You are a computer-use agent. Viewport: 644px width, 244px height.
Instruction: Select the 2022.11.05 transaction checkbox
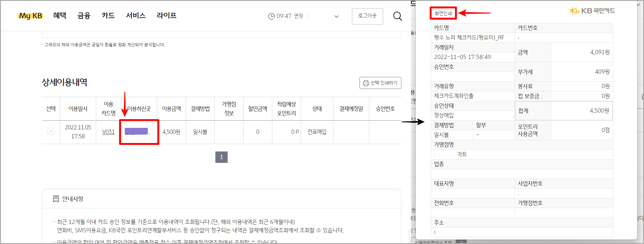51,131
